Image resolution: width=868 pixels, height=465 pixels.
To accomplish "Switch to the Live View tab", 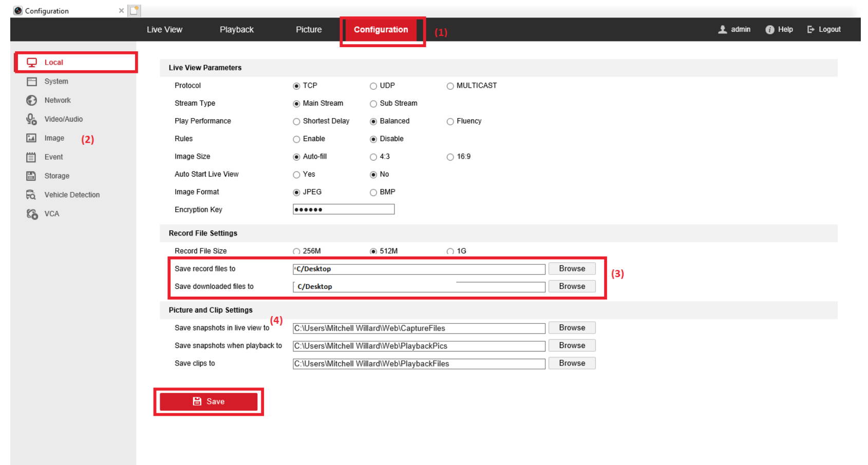I will (x=164, y=29).
